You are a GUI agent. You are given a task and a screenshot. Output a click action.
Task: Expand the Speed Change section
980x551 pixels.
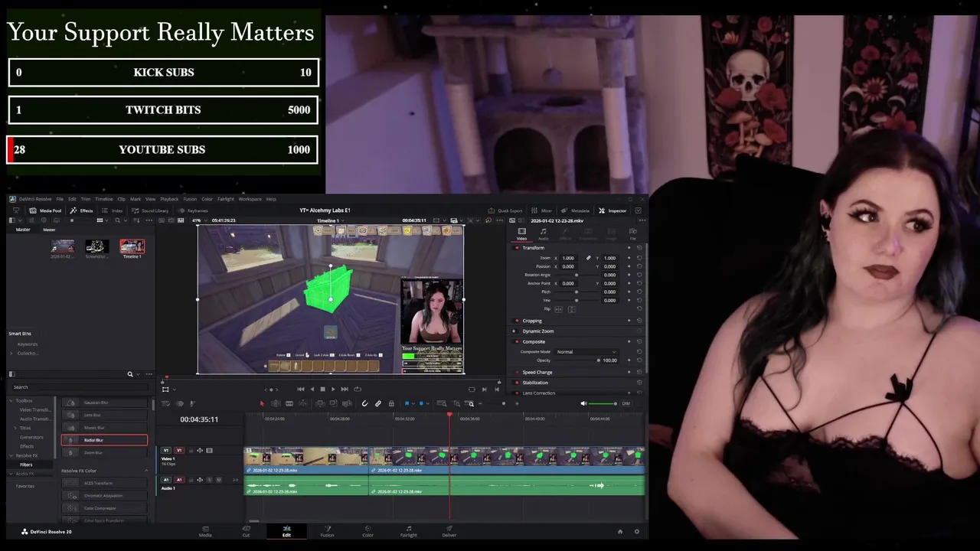click(537, 372)
